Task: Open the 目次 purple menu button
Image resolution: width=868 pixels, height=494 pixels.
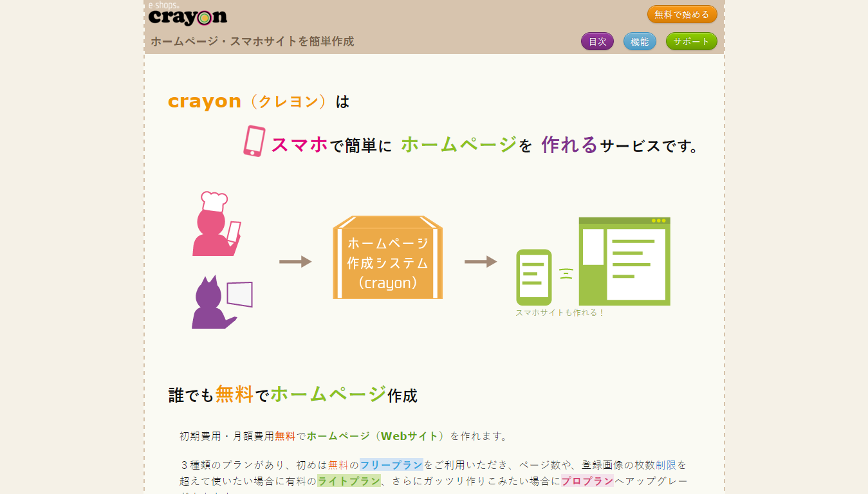Action: coord(597,41)
